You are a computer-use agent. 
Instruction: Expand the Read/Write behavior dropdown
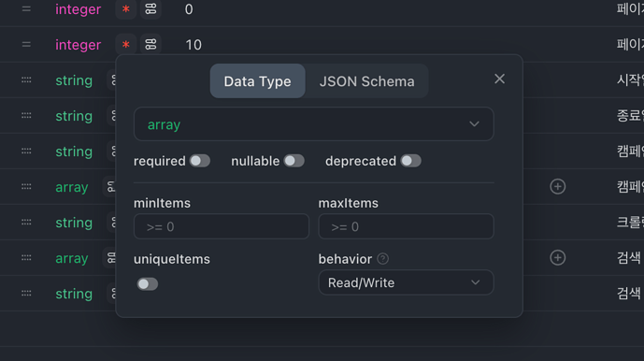(x=406, y=282)
